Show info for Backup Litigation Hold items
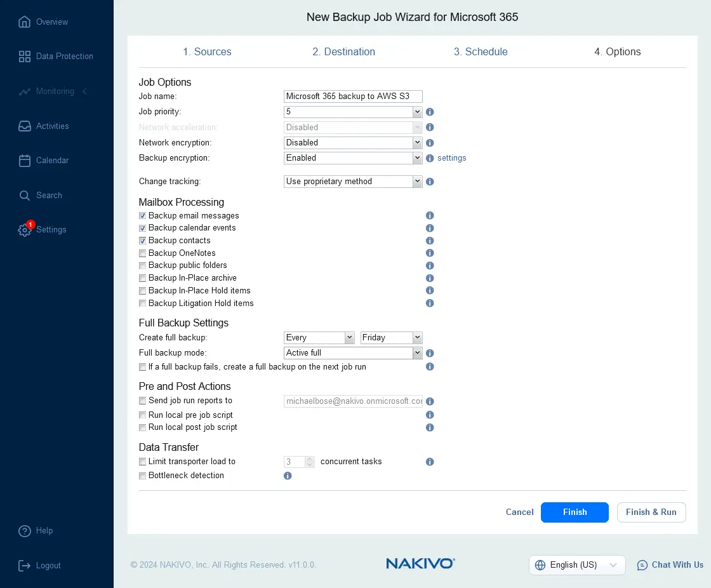711x588 pixels. [x=430, y=303]
